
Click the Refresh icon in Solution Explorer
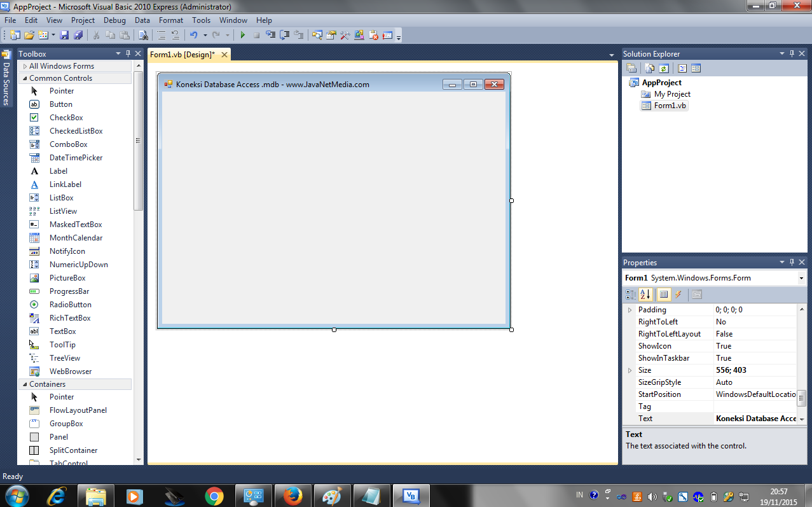pos(664,67)
